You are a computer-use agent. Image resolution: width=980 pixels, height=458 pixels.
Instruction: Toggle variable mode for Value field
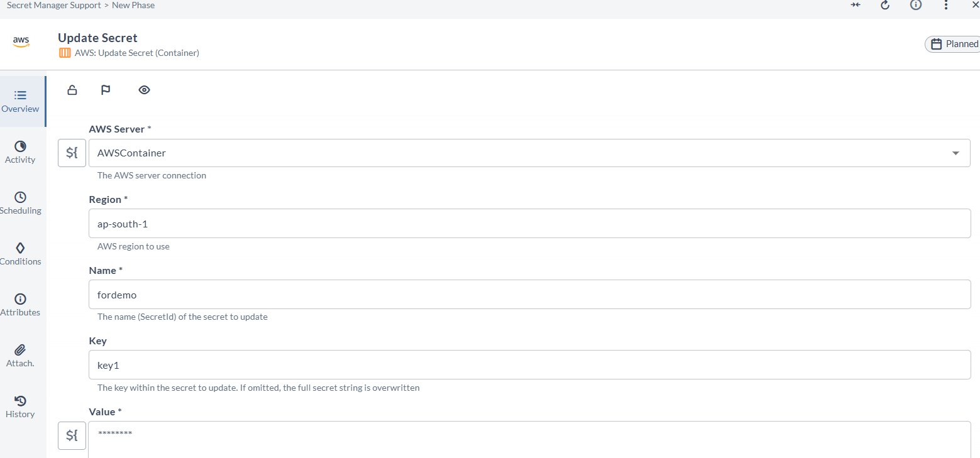(72, 435)
